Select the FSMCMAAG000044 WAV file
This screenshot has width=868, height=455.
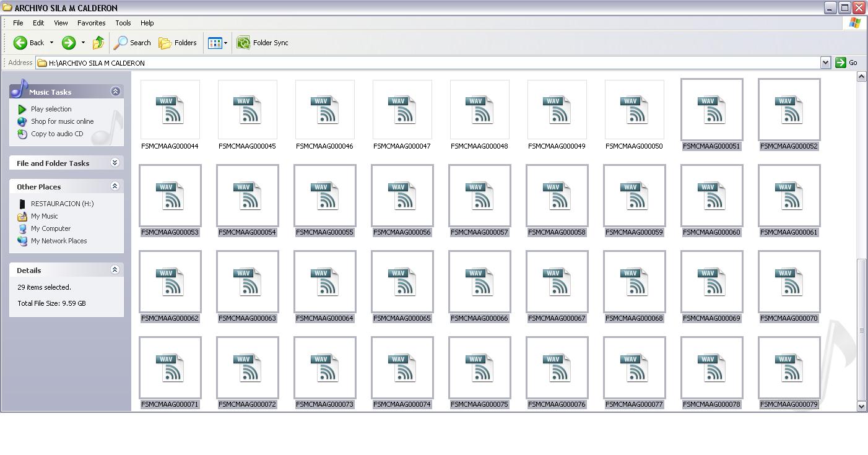pyautogui.click(x=170, y=110)
